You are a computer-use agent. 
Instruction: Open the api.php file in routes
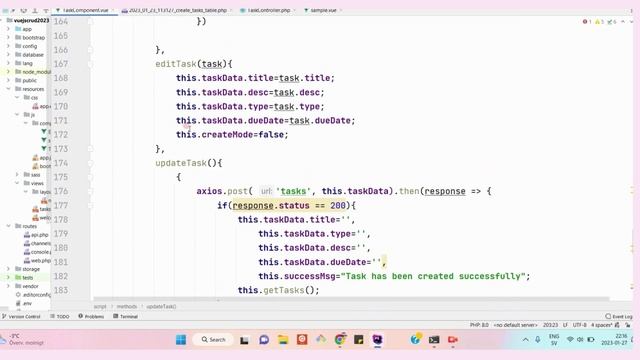pos(36,235)
